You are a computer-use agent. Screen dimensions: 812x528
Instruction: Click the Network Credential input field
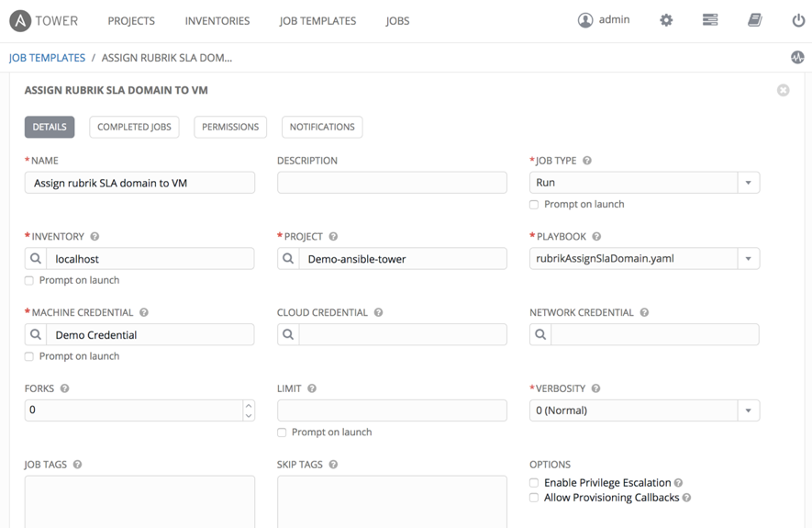tap(655, 335)
